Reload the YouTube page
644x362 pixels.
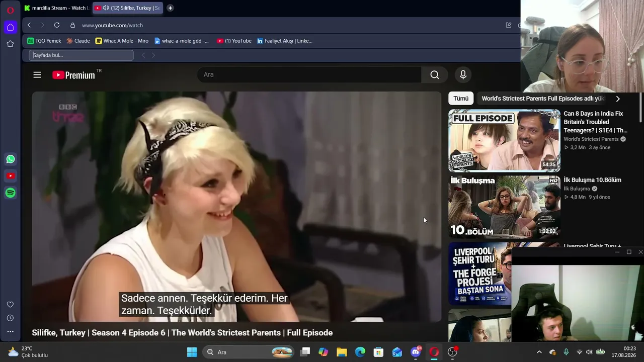tap(57, 25)
